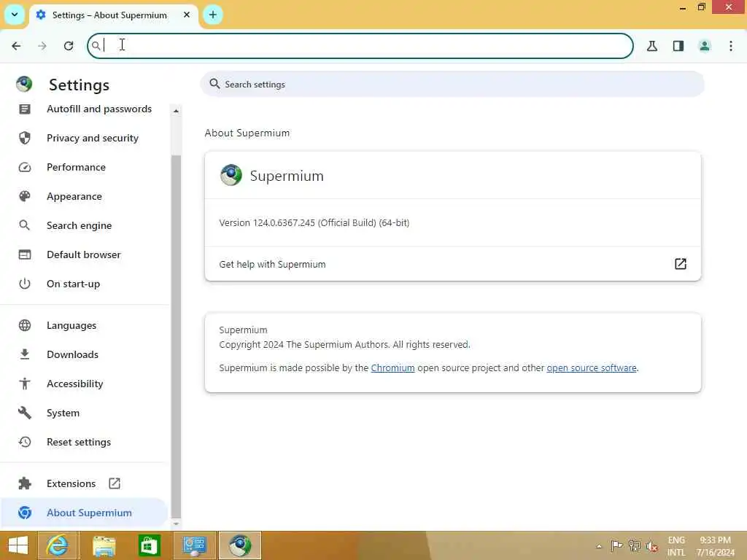Viewport: 747px width, 560px height.
Task: Click the forward navigation arrow
Action: click(x=42, y=46)
